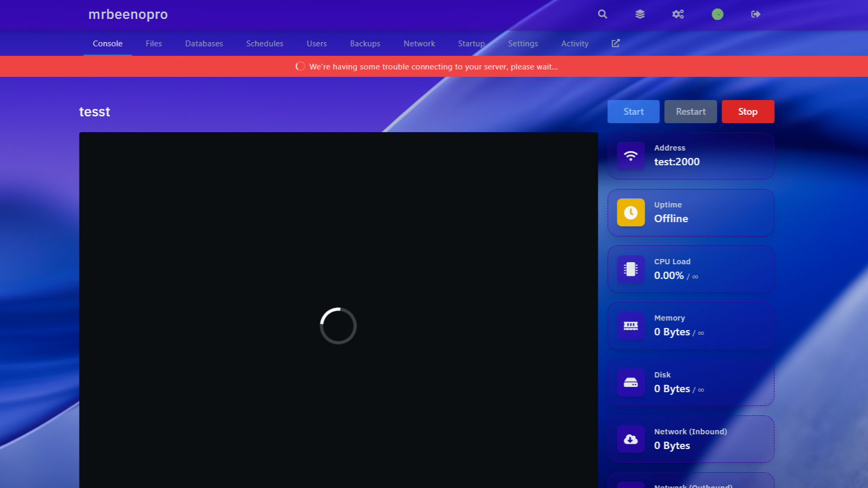
Task: Click the sign out icon
Action: click(756, 14)
